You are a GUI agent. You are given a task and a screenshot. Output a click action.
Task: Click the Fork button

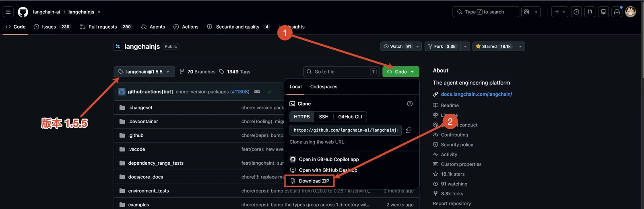442,46
